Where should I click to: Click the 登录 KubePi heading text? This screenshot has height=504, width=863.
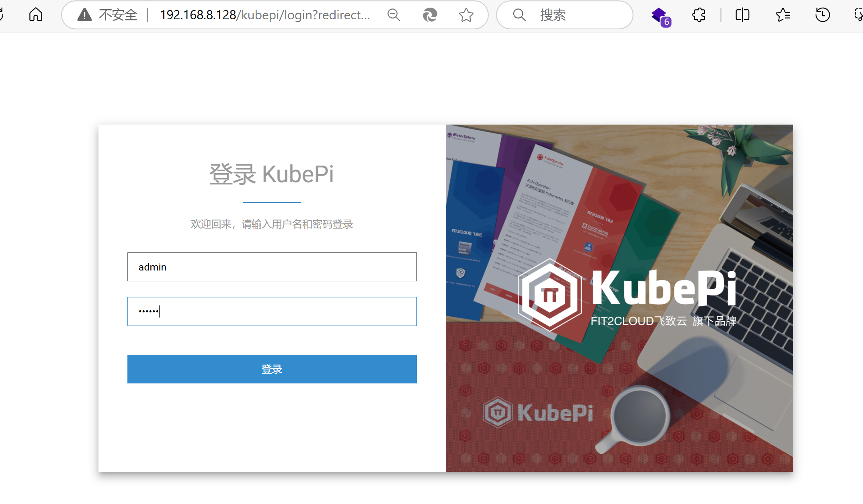coord(272,174)
